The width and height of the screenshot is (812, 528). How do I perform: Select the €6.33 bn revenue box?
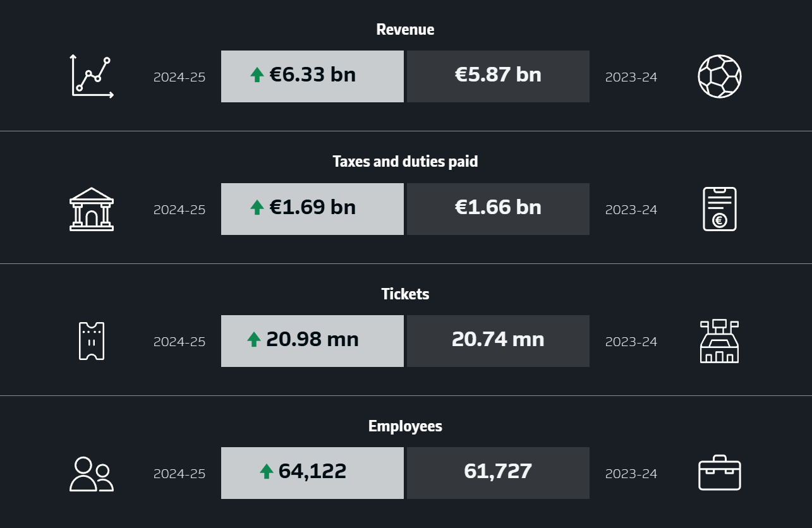tap(312, 76)
